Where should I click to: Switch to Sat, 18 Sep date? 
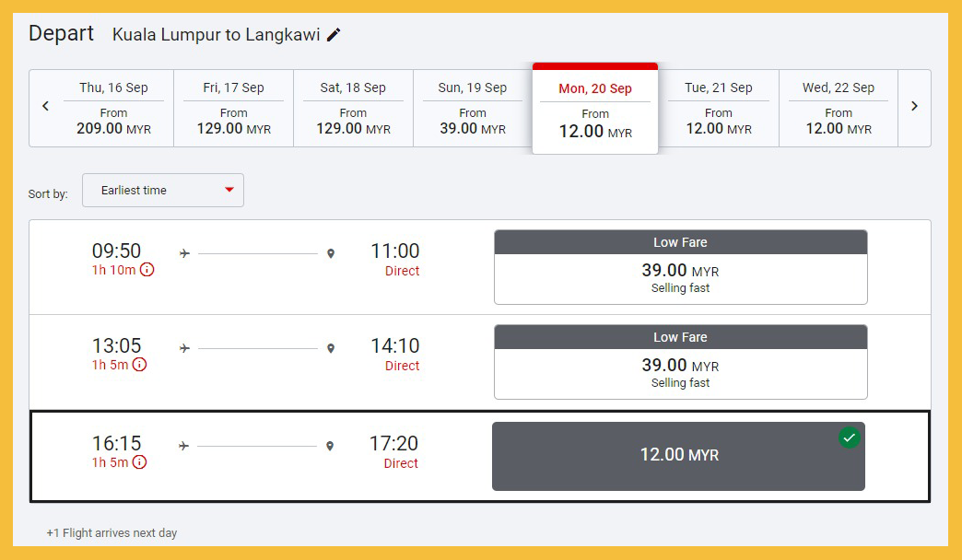[x=353, y=108]
